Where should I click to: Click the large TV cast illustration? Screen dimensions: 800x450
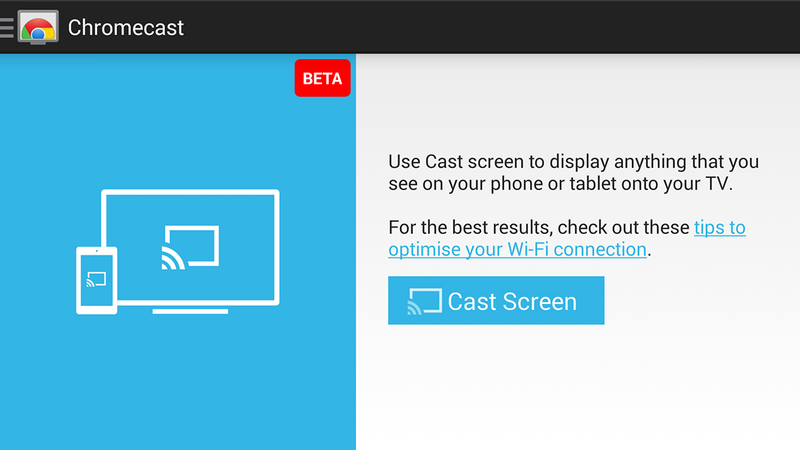[190, 251]
